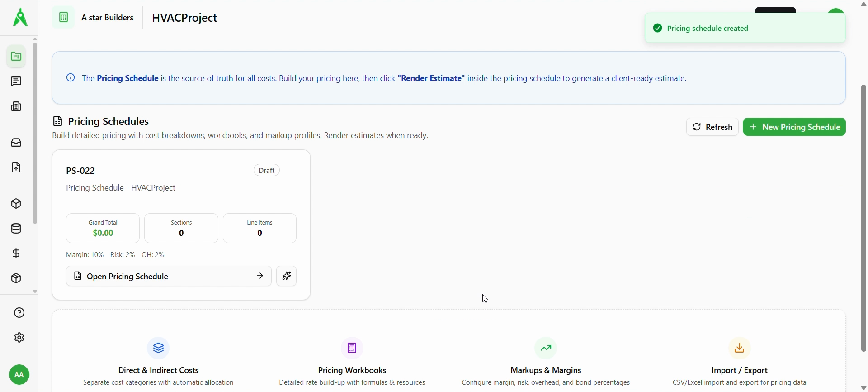Click the Import / Export download icon
The width and height of the screenshot is (868, 392).
tap(740, 348)
